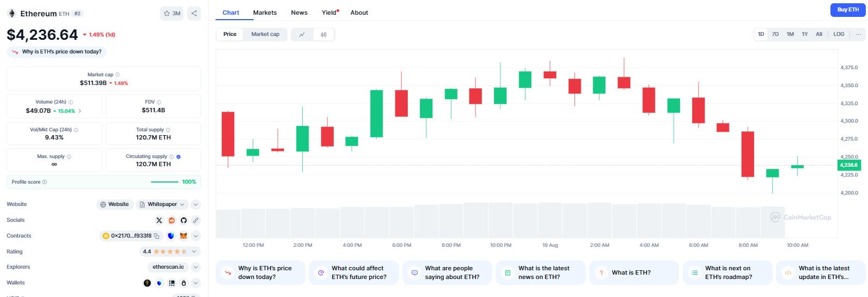Image resolution: width=868 pixels, height=297 pixels.
Task: Switch chart to candlestick view
Action: coord(323,34)
